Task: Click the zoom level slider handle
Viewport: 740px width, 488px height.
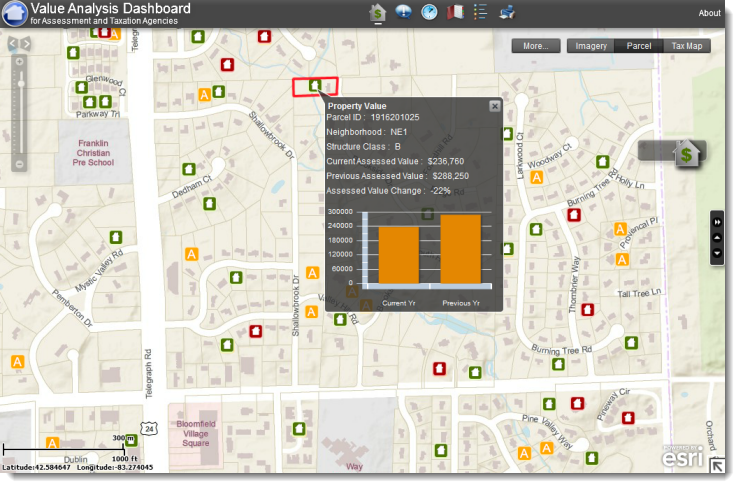Action: (x=20, y=83)
